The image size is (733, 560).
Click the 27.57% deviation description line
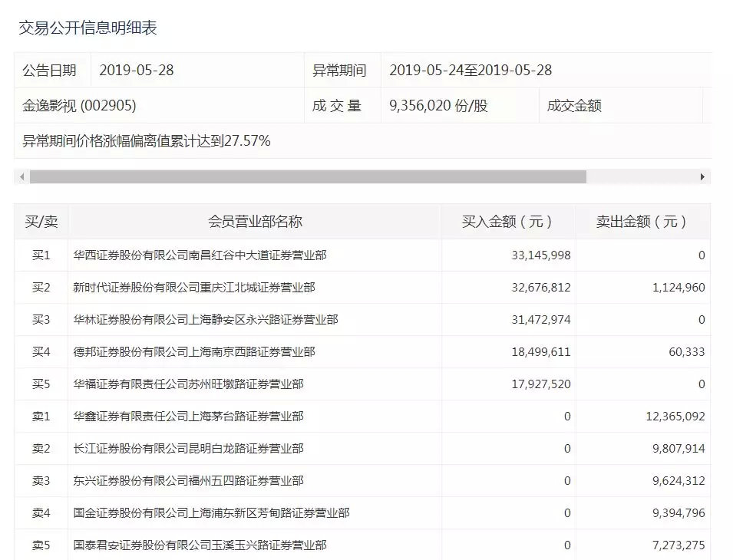147,140
